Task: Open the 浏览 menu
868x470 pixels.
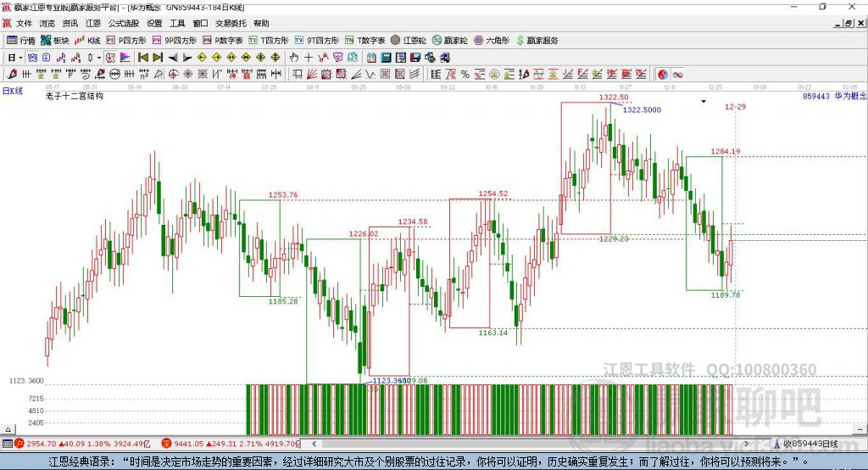Action: pos(47,23)
